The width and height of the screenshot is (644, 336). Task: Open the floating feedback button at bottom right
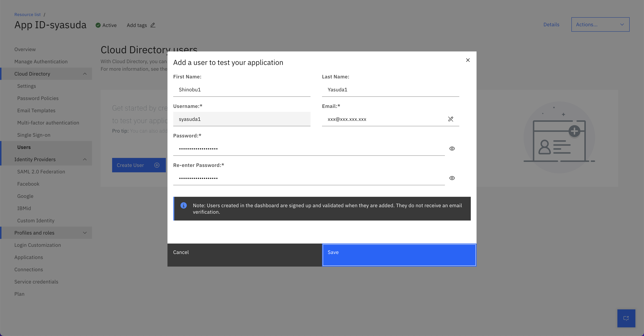click(x=626, y=318)
